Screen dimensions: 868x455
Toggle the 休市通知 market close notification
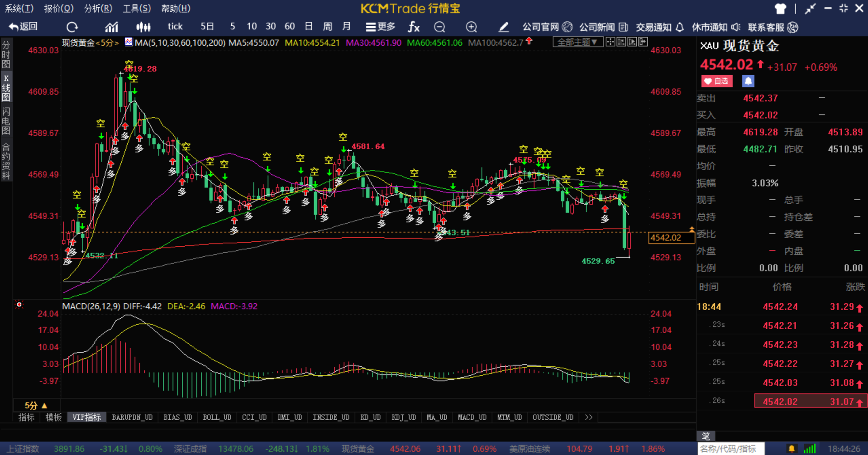click(x=716, y=27)
